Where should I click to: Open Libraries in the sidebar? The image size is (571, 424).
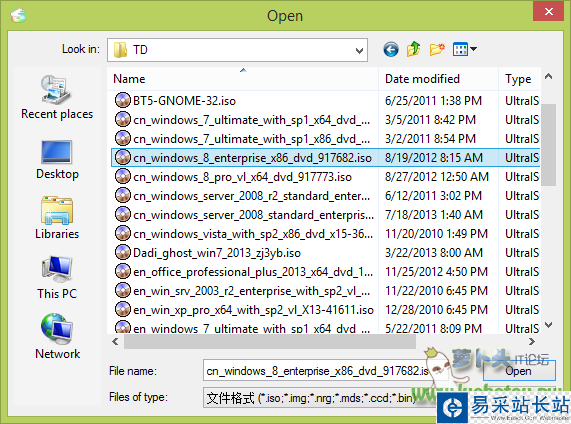coord(57,218)
